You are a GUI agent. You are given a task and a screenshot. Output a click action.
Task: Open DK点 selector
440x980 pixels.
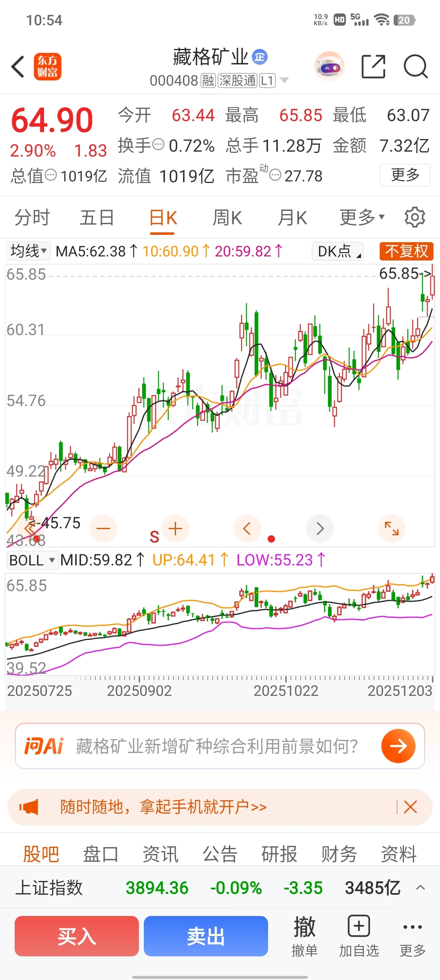click(338, 251)
